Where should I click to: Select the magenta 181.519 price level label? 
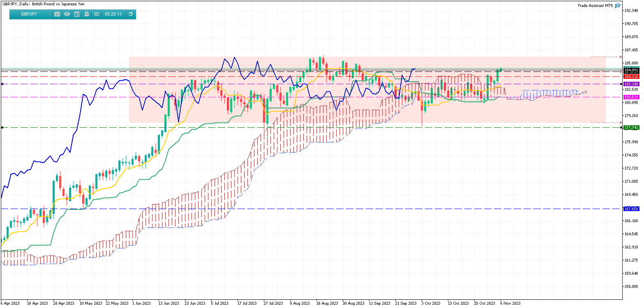pos(631,97)
